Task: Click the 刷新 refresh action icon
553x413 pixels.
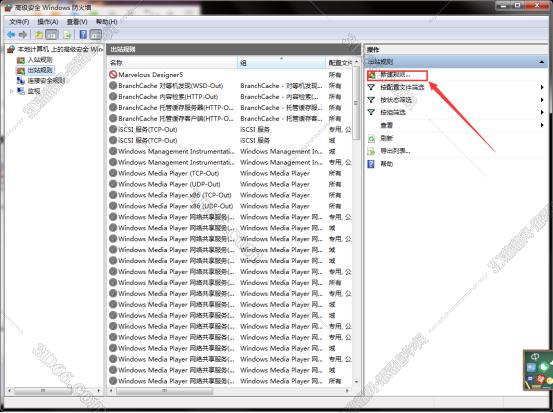Action: pos(371,138)
